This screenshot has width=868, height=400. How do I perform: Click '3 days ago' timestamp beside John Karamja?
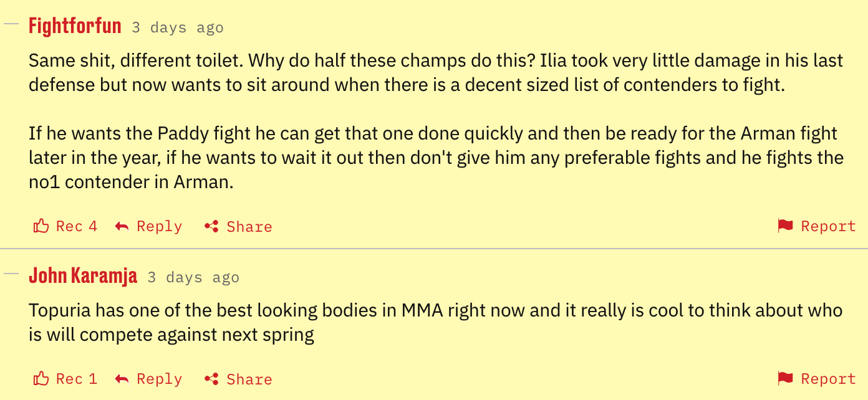pyautogui.click(x=193, y=277)
